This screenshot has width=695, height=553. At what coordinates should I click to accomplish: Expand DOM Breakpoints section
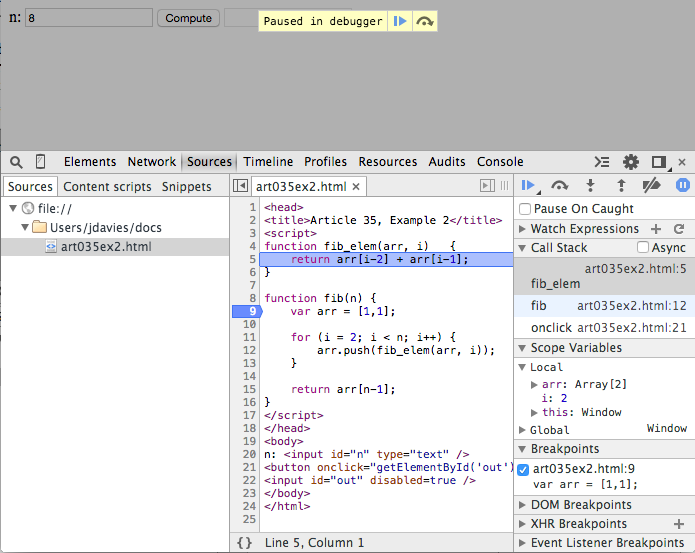(x=522, y=505)
